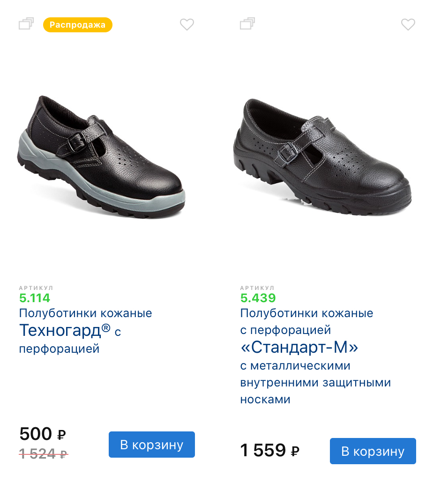448x497 pixels.
Task: Open the Стандарт-М shoe product photo
Action: pos(322,157)
